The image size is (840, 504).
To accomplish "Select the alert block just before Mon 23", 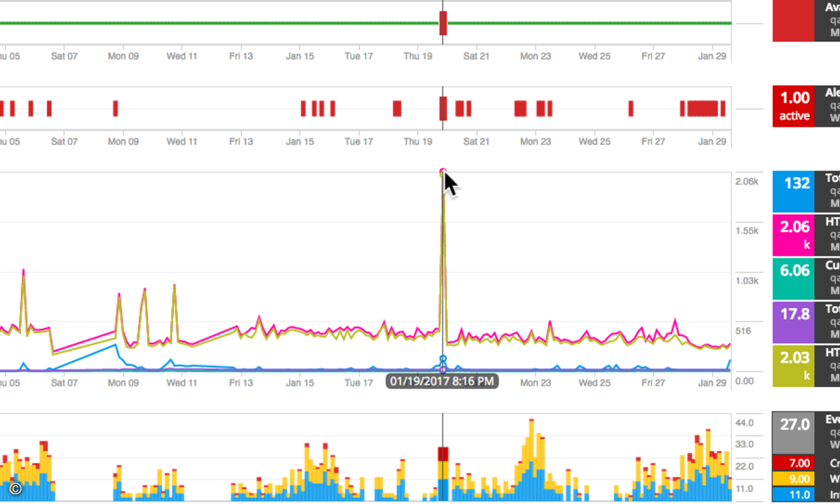I will 520,108.
